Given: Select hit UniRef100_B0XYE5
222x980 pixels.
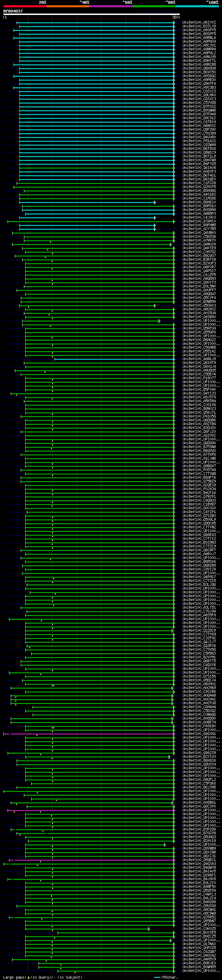Looking at the screenshot, I should click(x=199, y=932).
